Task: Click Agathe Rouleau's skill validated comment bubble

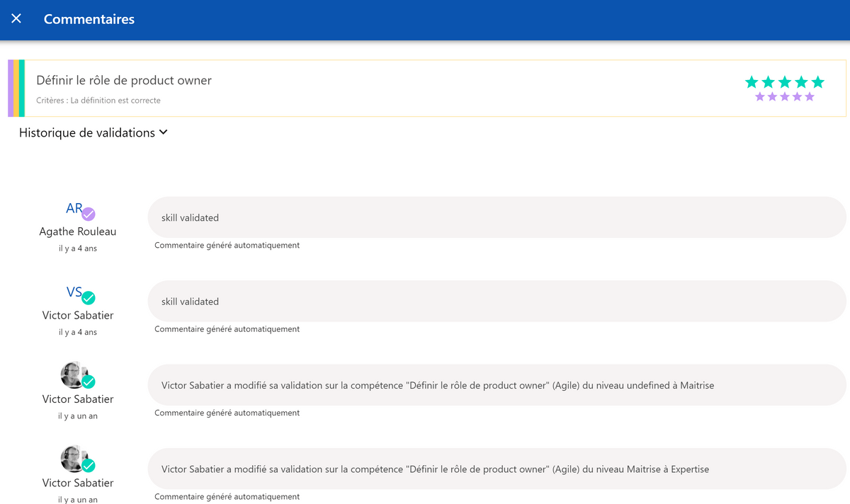Action: pos(497,217)
